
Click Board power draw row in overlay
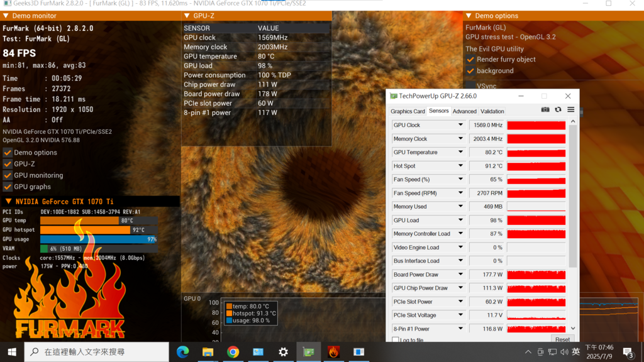point(256,94)
